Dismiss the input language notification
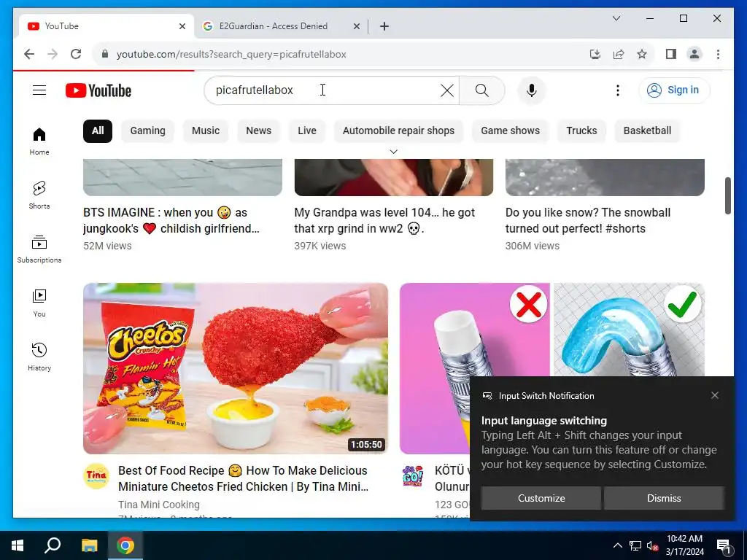This screenshot has width=747, height=560. coord(664,498)
